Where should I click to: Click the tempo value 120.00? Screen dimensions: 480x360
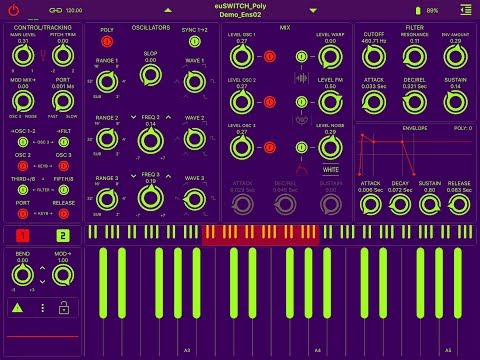[74, 10]
